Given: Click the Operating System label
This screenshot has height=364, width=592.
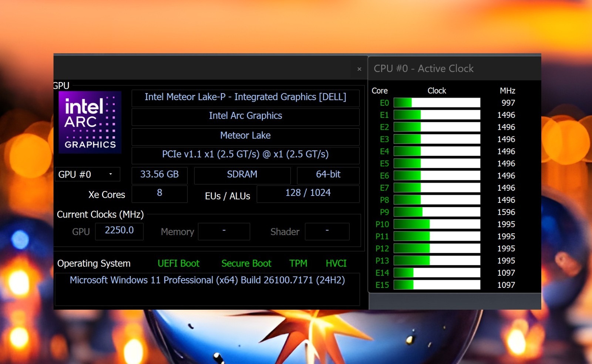Looking at the screenshot, I should (x=94, y=263).
